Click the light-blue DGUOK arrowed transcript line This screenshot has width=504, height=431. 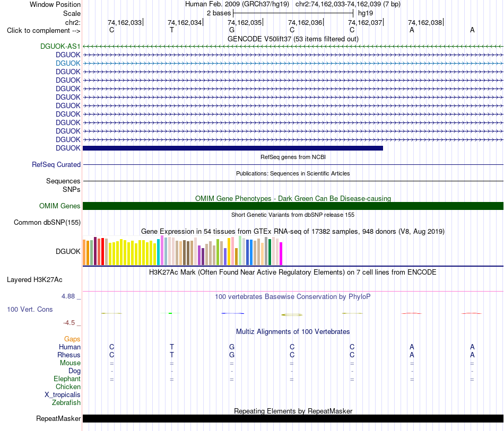click(293, 63)
